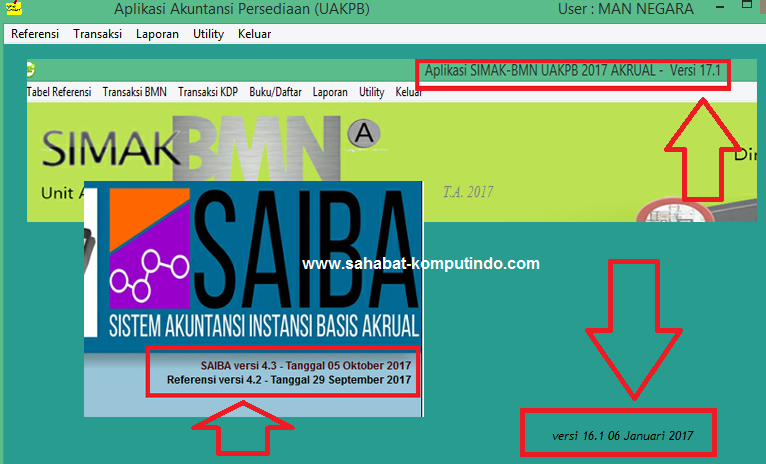Open Transaksi BMN menu in SIMAK-BMN
This screenshot has height=464, width=766.
[134, 92]
